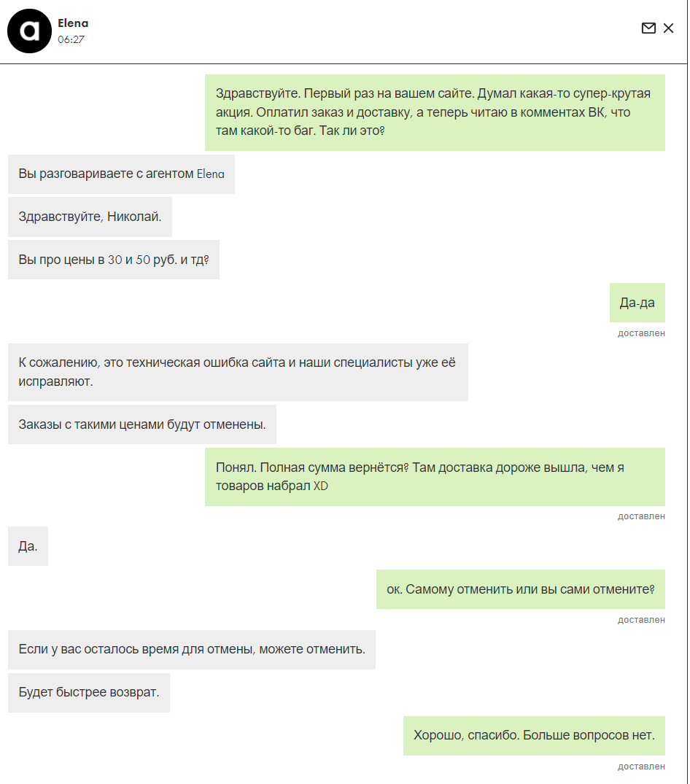Click the 'Да-да' reply bubble
690x784 pixels.
pos(637,303)
